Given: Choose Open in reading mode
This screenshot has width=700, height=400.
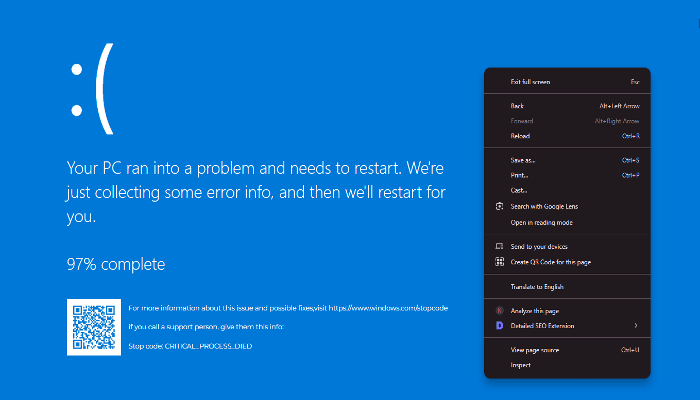Looking at the screenshot, I should click(567, 222).
